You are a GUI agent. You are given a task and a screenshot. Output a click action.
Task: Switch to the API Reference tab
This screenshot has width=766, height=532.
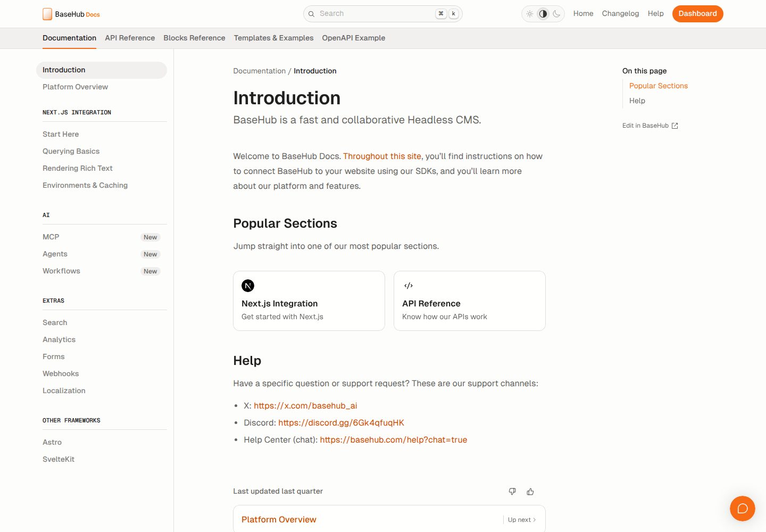[130, 38]
